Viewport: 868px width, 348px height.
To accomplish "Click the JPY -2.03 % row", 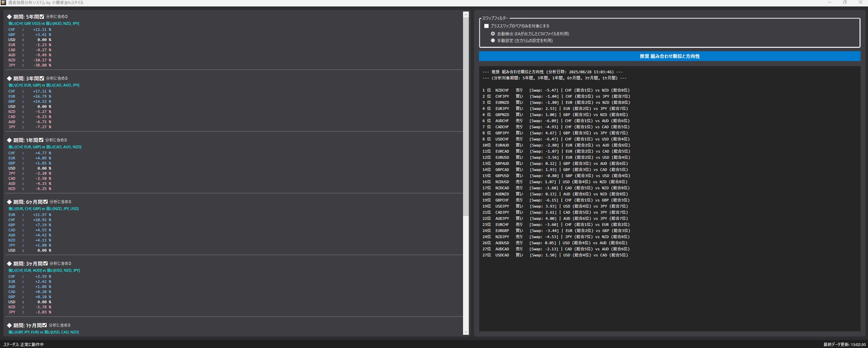I will pyautogui.click(x=30, y=312).
